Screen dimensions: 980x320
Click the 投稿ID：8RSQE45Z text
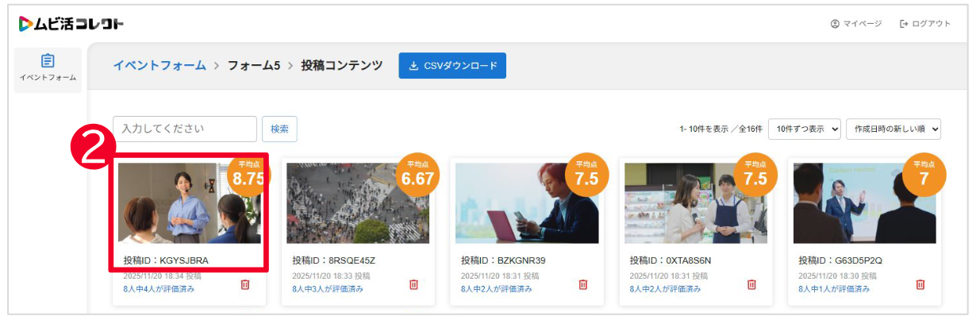pyautogui.click(x=333, y=260)
